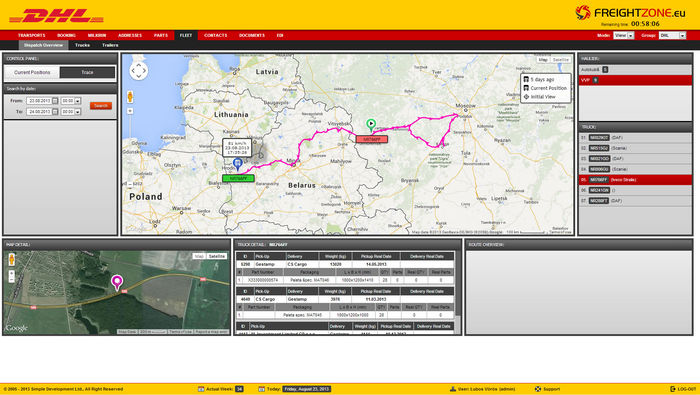Click the Log-Out icon in footer

pos(673,389)
